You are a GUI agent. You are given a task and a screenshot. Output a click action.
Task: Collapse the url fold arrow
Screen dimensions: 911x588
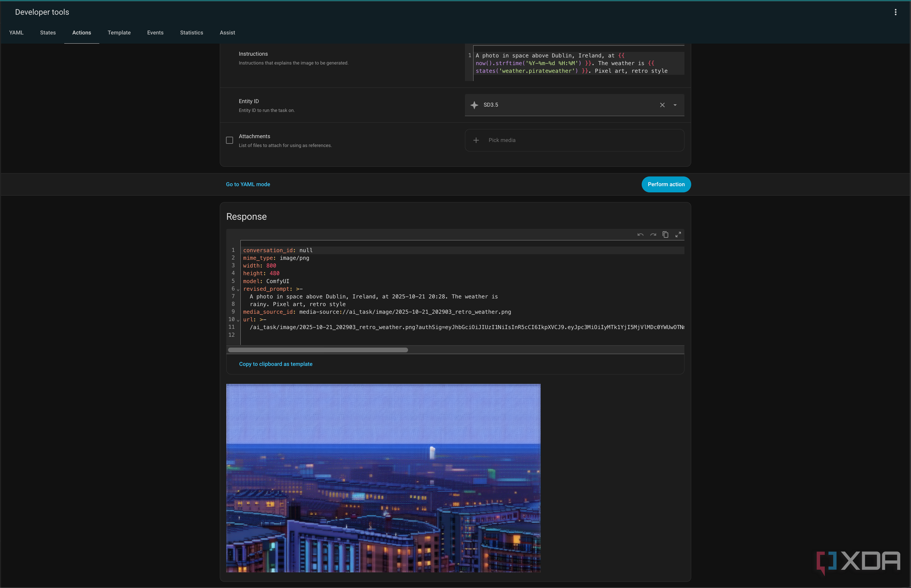click(238, 320)
